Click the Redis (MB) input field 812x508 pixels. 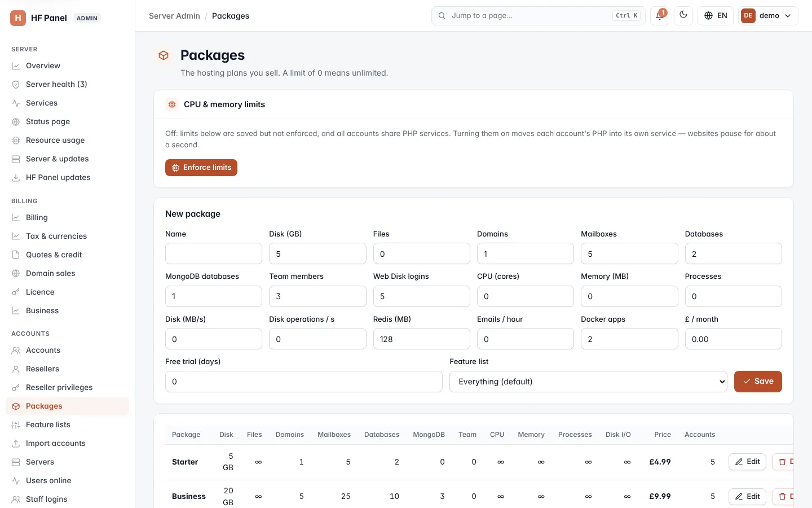422,339
